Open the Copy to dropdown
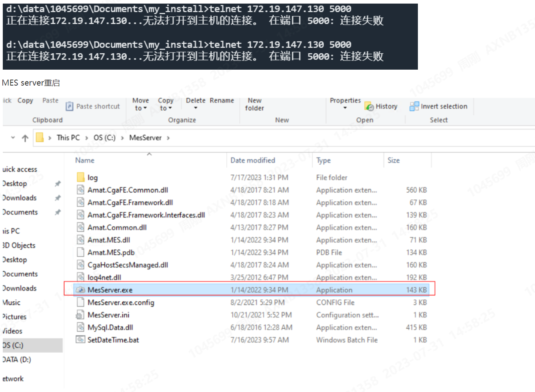 point(166,104)
